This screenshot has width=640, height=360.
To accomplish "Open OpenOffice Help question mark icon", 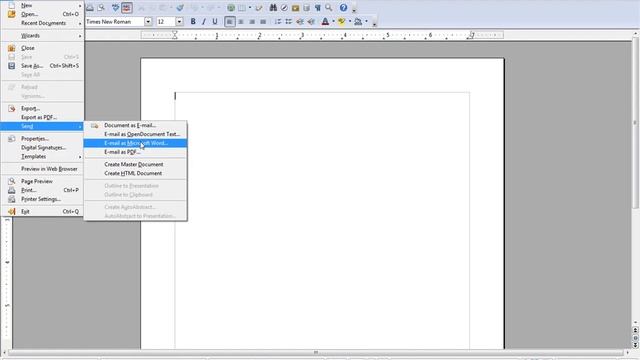I will click(343, 8).
